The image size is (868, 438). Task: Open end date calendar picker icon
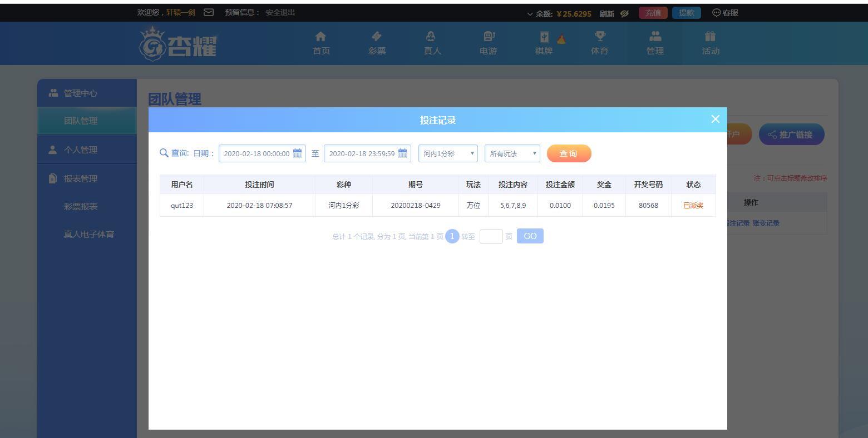pos(402,153)
